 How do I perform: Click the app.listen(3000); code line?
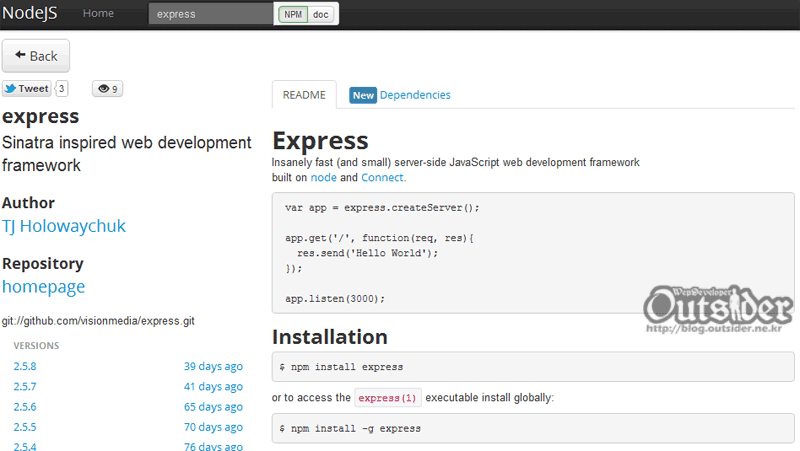pos(335,298)
